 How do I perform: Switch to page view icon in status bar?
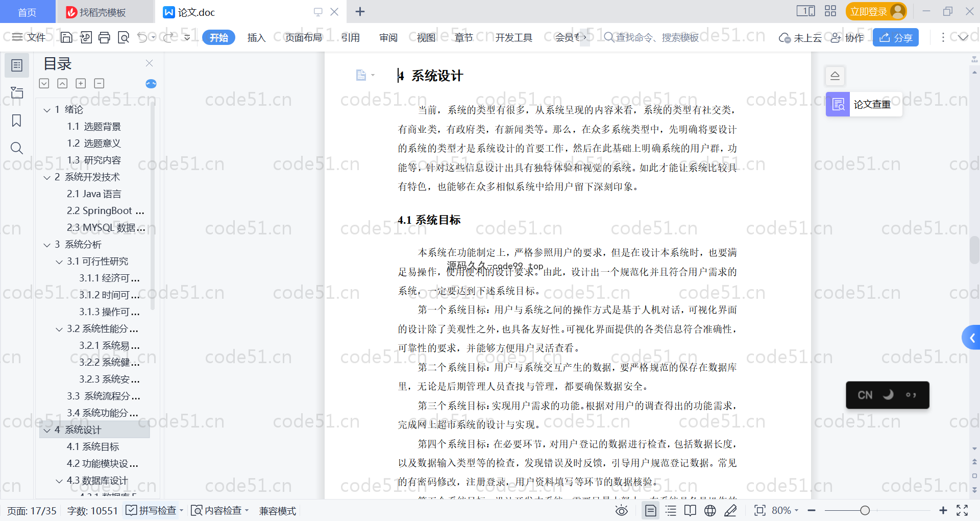(x=650, y=510)
